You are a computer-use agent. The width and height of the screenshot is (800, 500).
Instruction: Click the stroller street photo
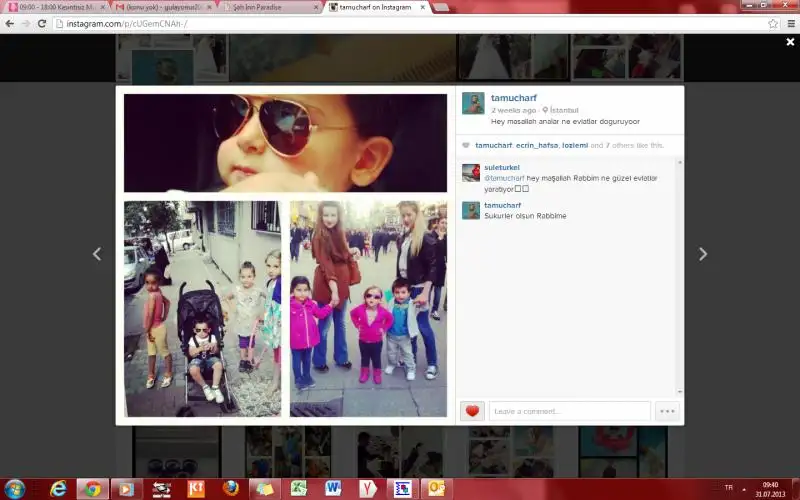pyautogui.click(x=203, y=309)
